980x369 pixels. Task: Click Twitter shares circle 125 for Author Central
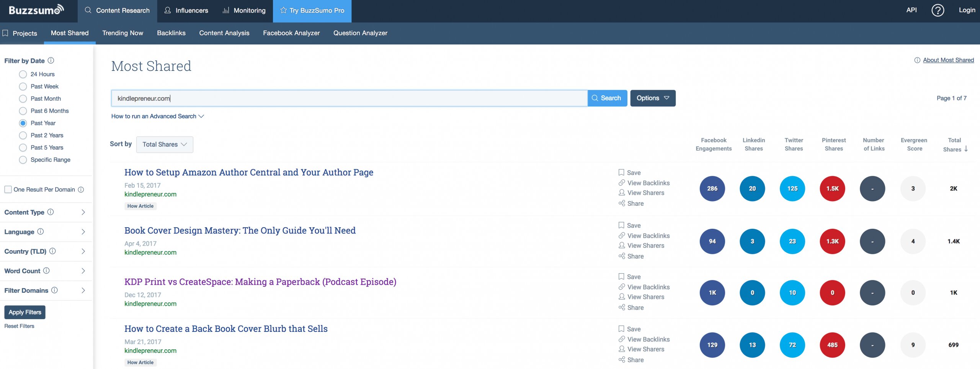coord(792,189)
